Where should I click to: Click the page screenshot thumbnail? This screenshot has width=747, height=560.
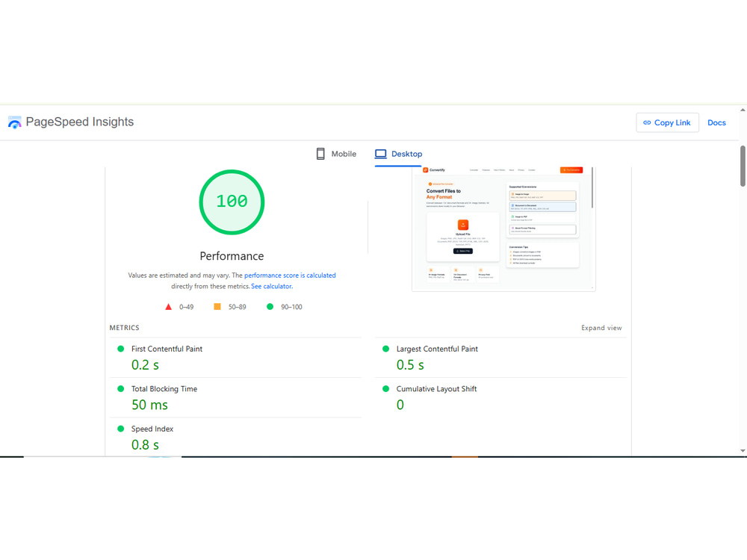click(x=503, y=228)
